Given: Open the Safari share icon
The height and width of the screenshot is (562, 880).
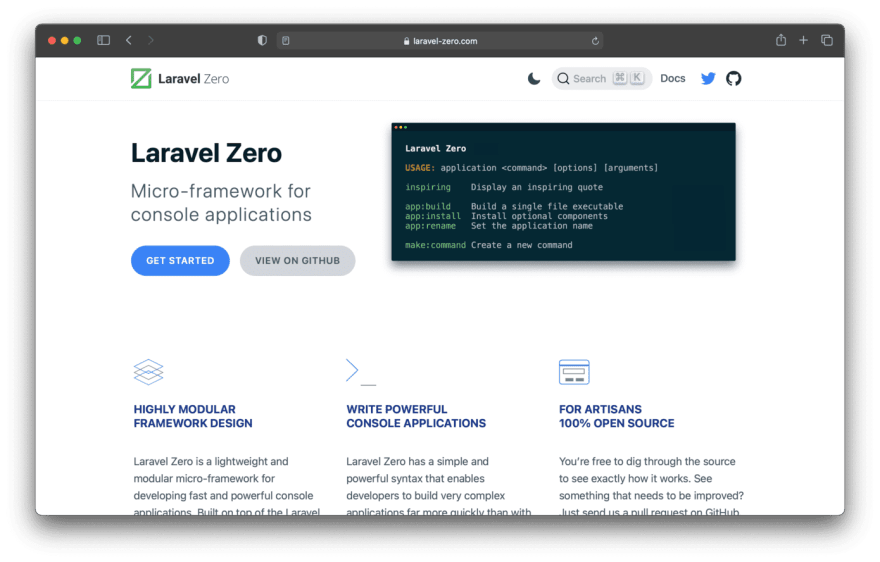Looking at the screenshot, I should pyautogui.click(x=781, y=40).
